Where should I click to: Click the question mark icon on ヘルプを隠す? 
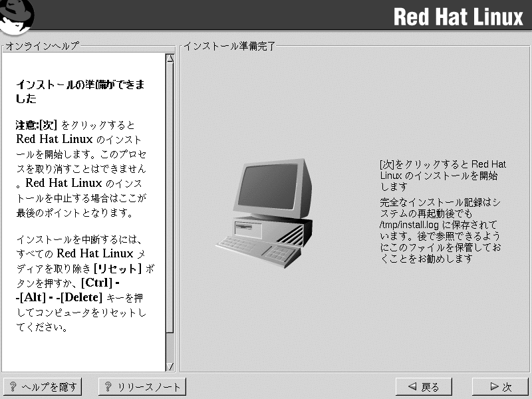(x=13, y=387)
